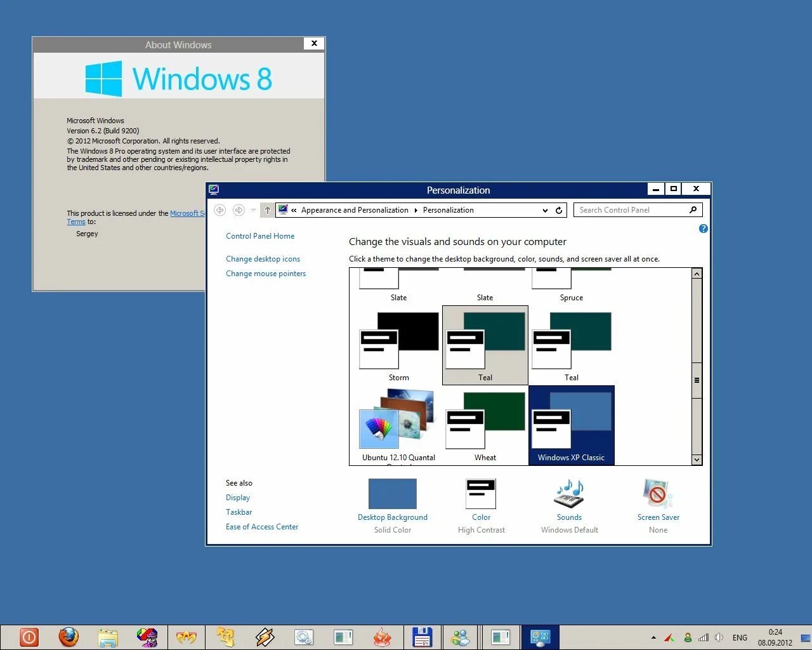The width and height of the screenshot is (812, 650).
Task: Open the Messenger people taskbar icon
Action: pos(461,637)
